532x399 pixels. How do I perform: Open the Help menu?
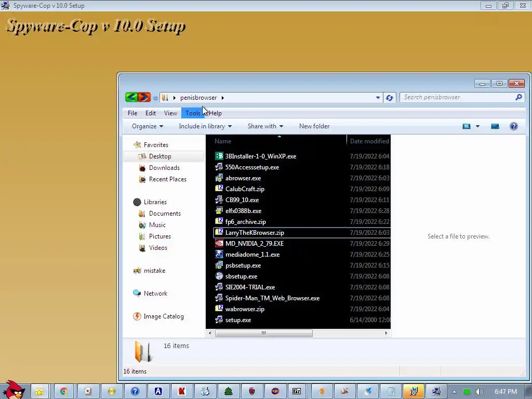click(x=215, y=113)
